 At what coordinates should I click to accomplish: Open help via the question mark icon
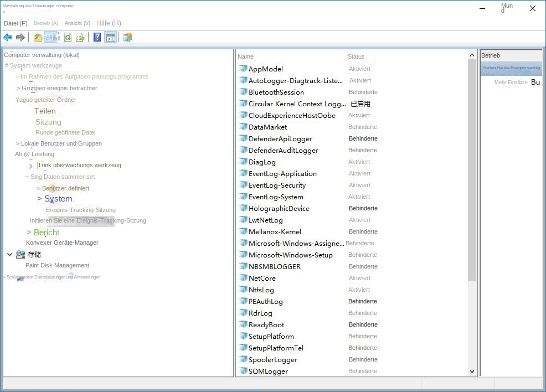(97, 37)
